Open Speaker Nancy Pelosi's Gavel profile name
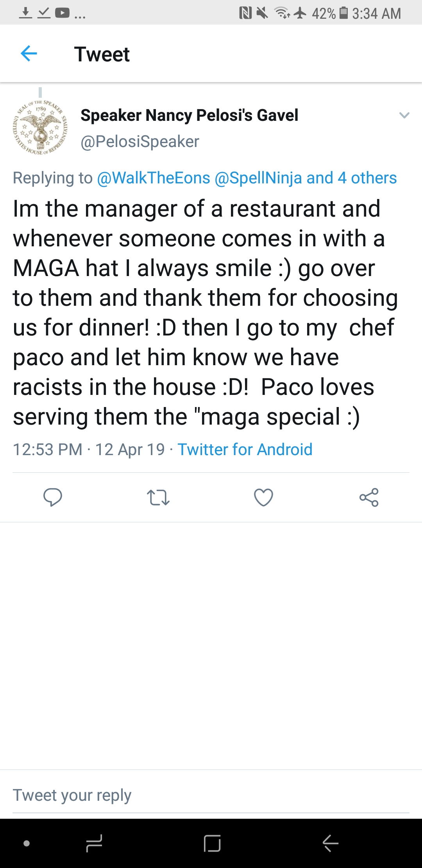Image resolution: width=422 pixels, height=868 pixels. (190, 115)
